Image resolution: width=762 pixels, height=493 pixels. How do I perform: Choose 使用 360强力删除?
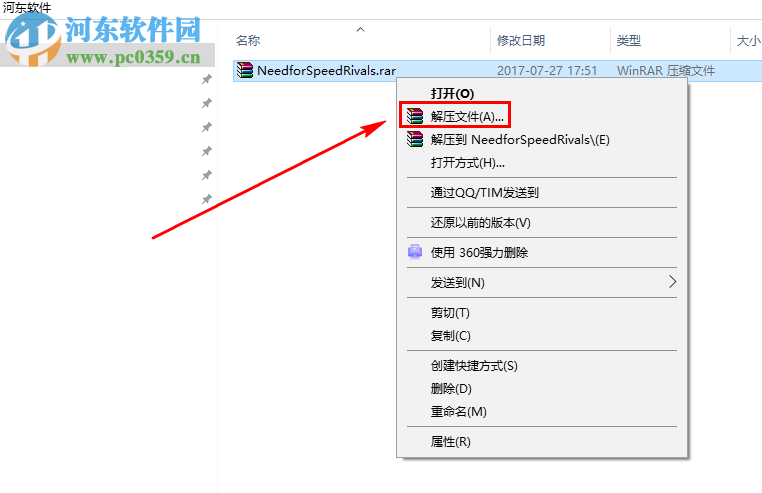[x=479, y=252]
